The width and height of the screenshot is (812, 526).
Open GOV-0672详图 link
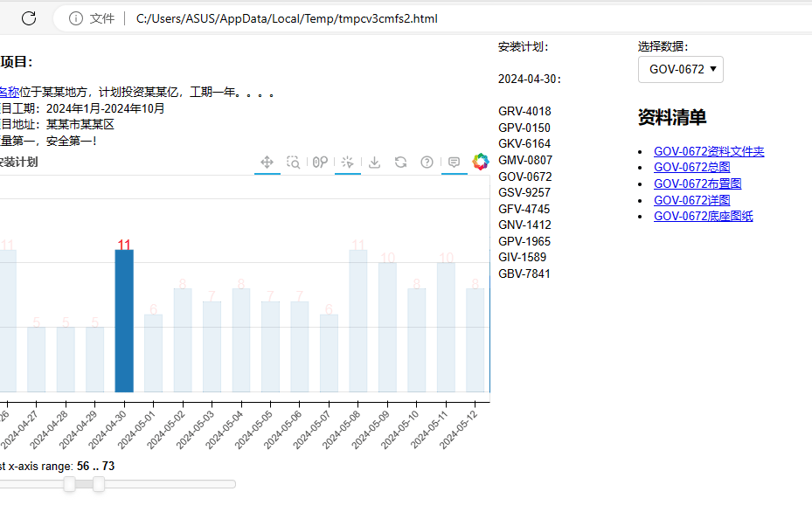(692, 200)
